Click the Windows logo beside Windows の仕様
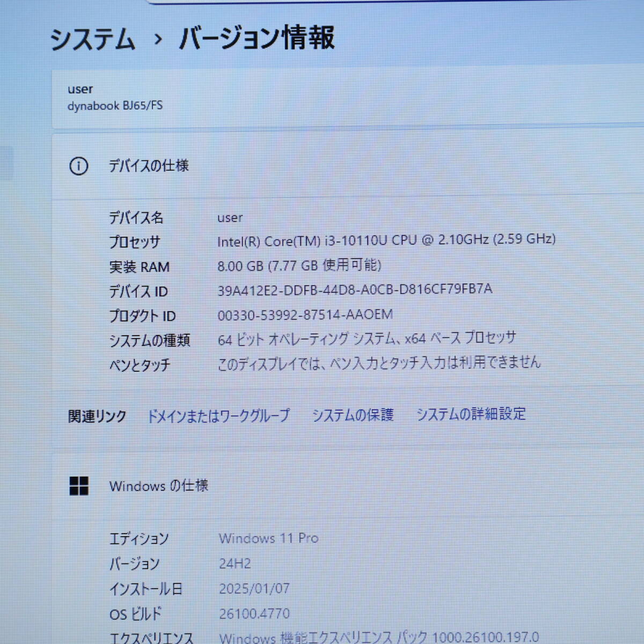Screen dimensions: 644x644 click(x=79, y=486)
